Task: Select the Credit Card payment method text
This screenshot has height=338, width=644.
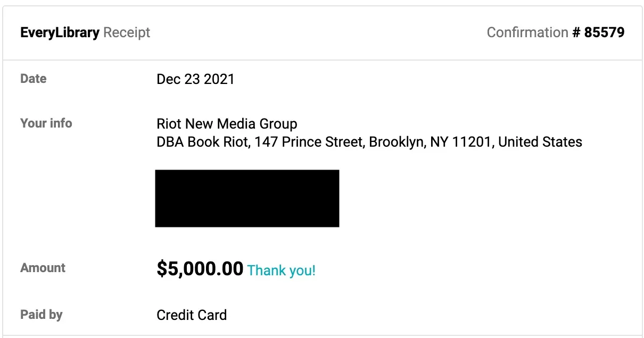Action: pyautogui.click(x=192, y=315)
